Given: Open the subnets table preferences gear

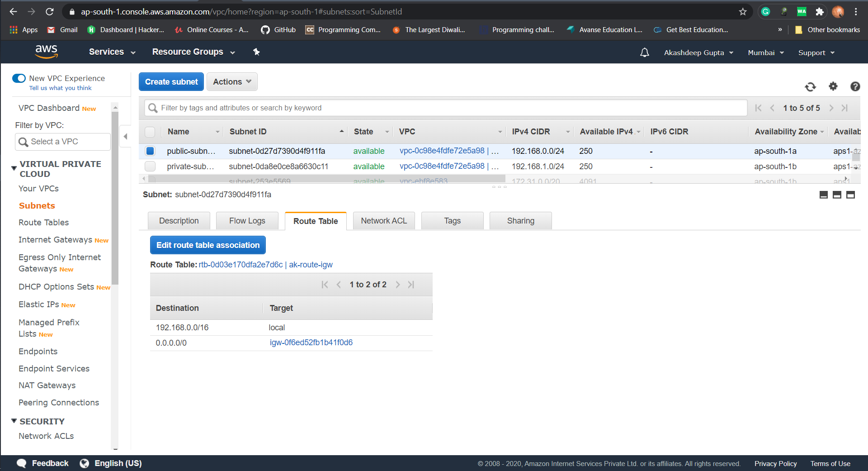Looking at the screenshot, I should 833,86.
